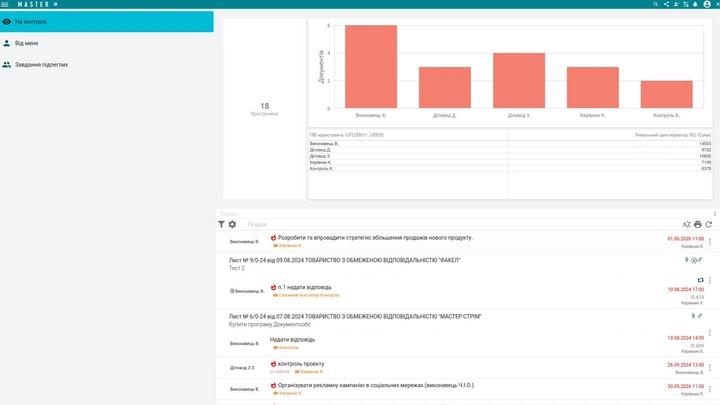Select the 'На контролі' sidebar item
Screen dimensions: 720x405
click(x=107, y=22)
